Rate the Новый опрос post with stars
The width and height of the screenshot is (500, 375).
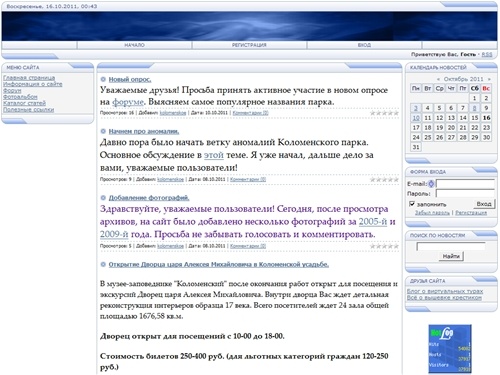[x=384, y=113]
